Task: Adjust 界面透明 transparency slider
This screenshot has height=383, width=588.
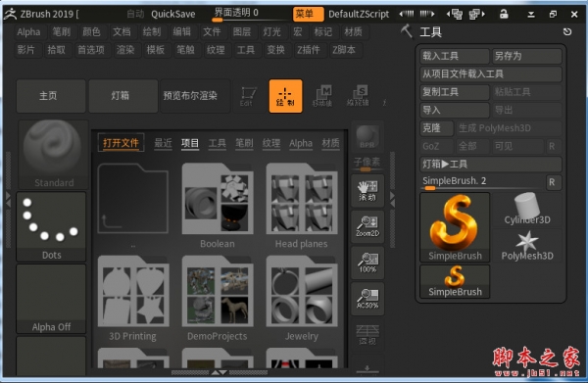Action: point(251,14)
